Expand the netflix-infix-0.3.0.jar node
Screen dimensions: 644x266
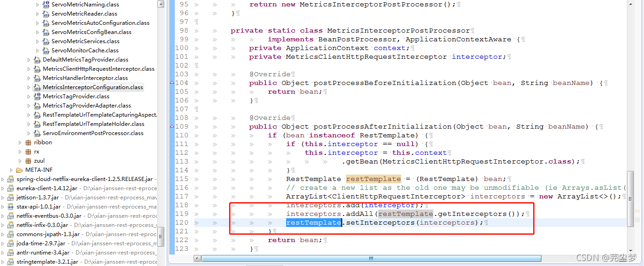click(x=3, y=225)
